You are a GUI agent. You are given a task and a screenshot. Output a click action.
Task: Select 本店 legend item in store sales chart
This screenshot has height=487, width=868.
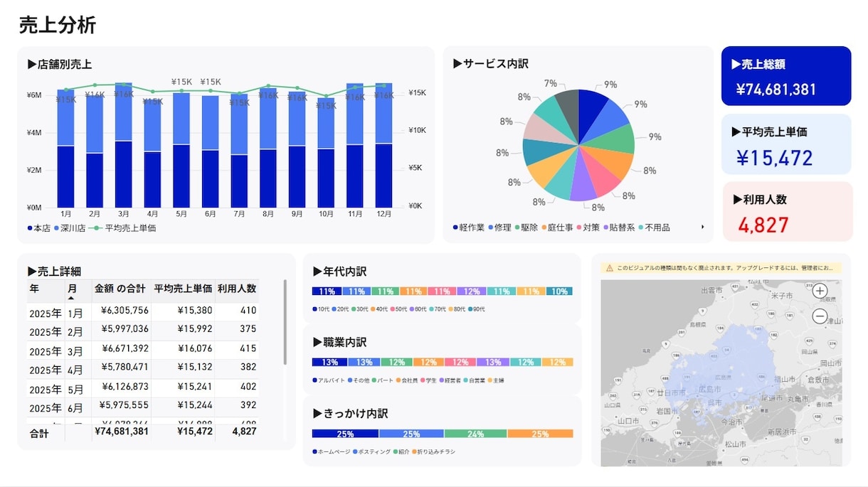38,228
